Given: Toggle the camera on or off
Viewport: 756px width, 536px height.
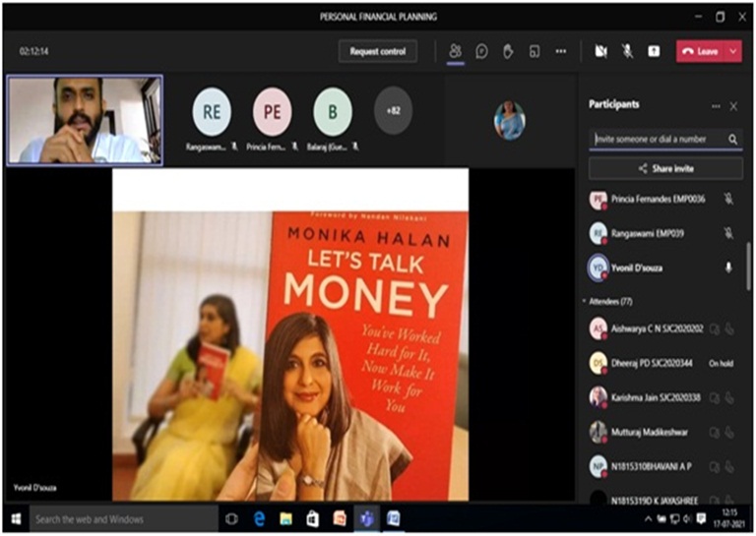Looking at the screenshot, I should 600,51.
